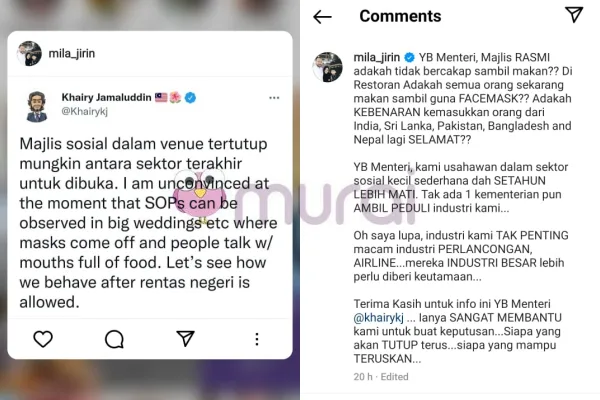600x400 pixels.
Task: Click verified badge beside mila_jirin in comments
Action: (409, 57)
